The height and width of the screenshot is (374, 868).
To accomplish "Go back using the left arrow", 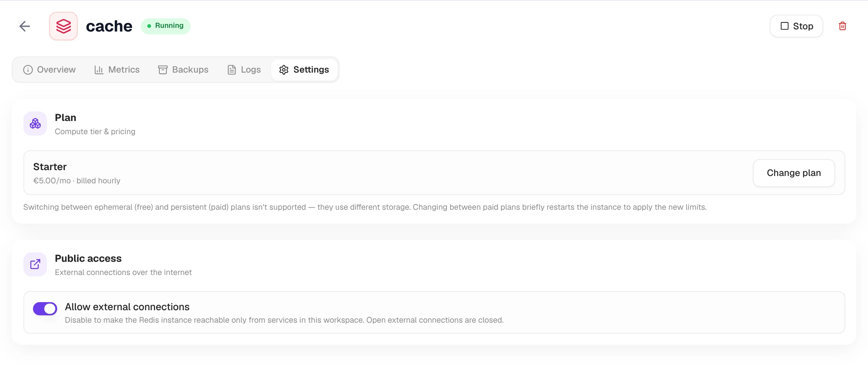I will [x=25, y=26].
